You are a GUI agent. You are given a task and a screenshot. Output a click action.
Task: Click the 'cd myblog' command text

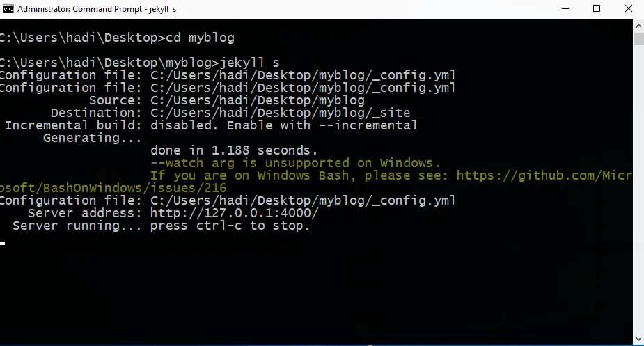[200, 38]
